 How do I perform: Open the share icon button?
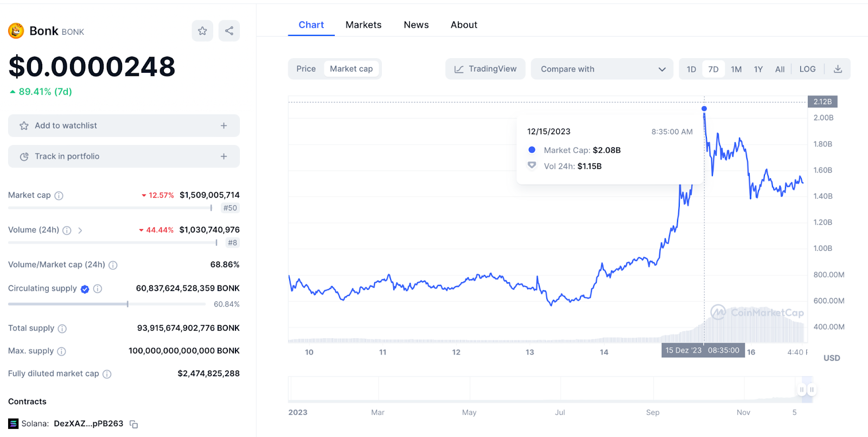[x=229, y=31]
